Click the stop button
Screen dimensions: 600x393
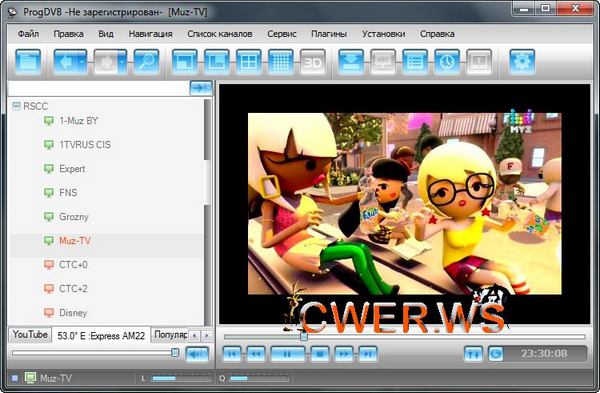coord(320,354)
